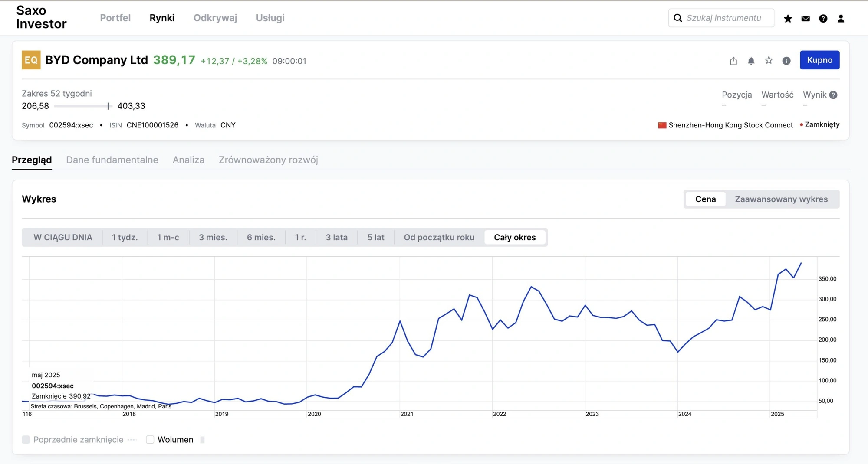Go to Portfel in the top menu
The width and height of the screenshot is (868, 464).
[115, 18]
